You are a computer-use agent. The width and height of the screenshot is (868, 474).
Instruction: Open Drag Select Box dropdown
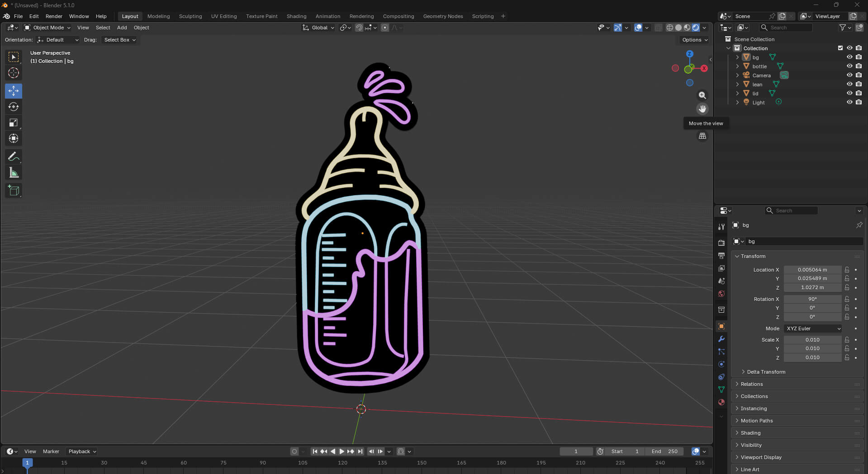tap(119, 40)
